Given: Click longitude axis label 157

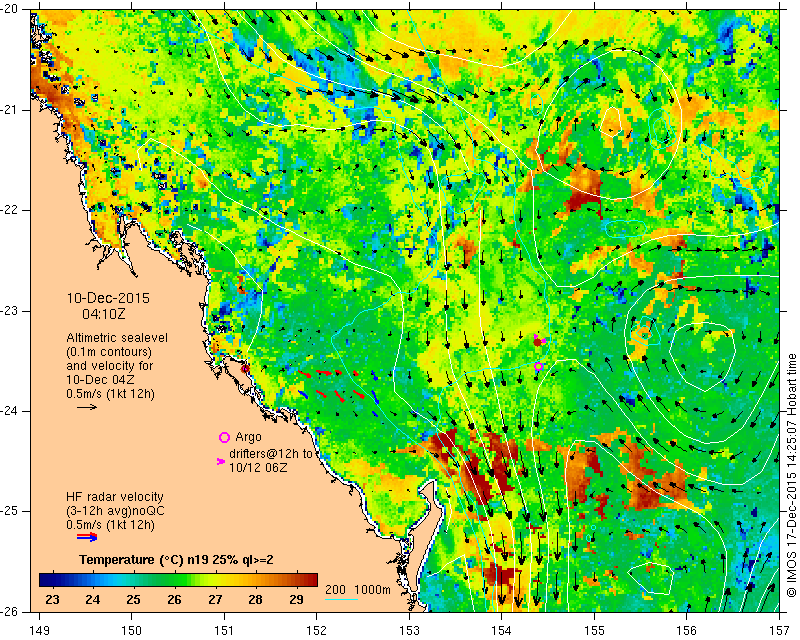Looking at the screenshot, I should coord(780,631).
